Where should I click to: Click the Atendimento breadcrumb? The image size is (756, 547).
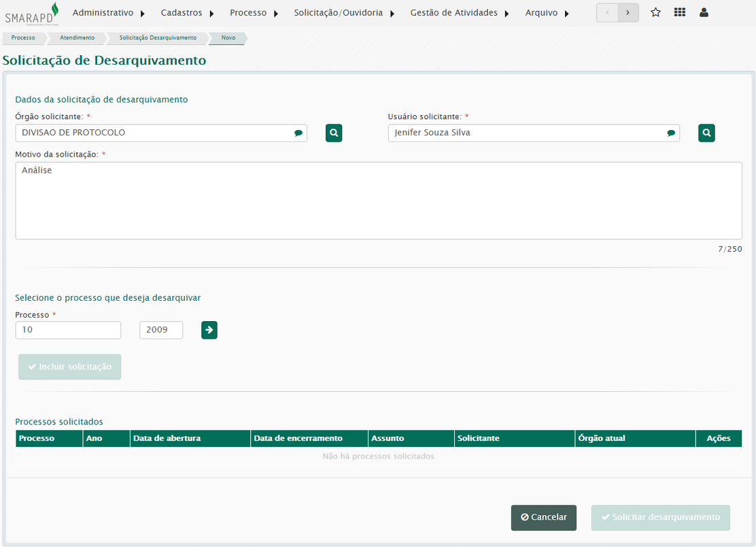[75, 38]
